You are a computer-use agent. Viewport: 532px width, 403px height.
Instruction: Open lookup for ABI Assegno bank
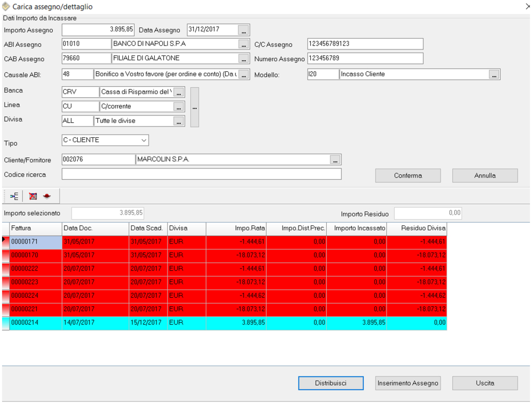pyautogui.click(x=244, y=44)
